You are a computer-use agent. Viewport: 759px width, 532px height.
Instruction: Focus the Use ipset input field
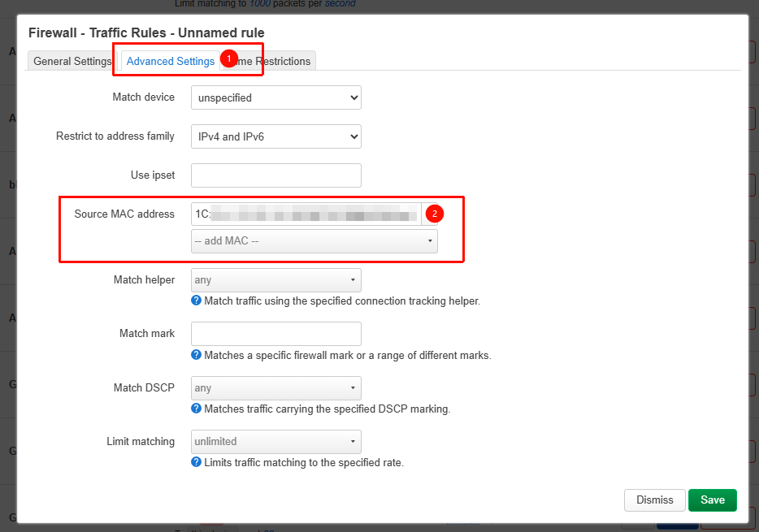275,175
